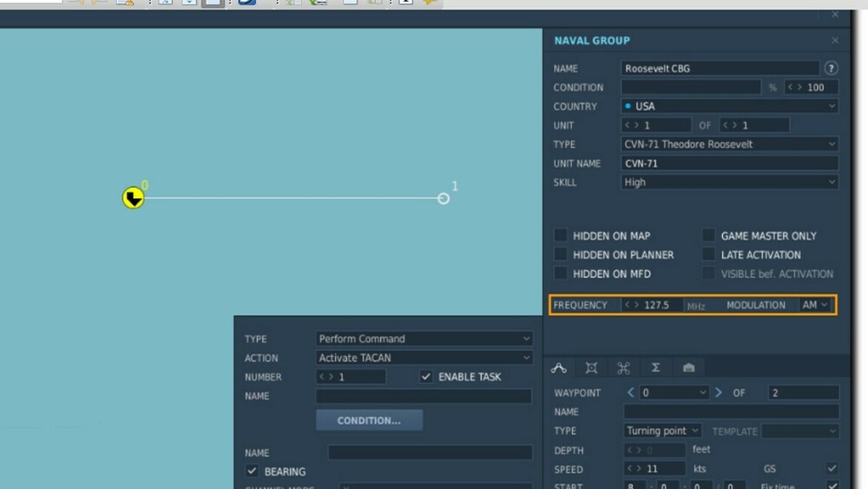Click the Start hour field showing 8
The width and height of the screenshot is (868, 489).
635,486
